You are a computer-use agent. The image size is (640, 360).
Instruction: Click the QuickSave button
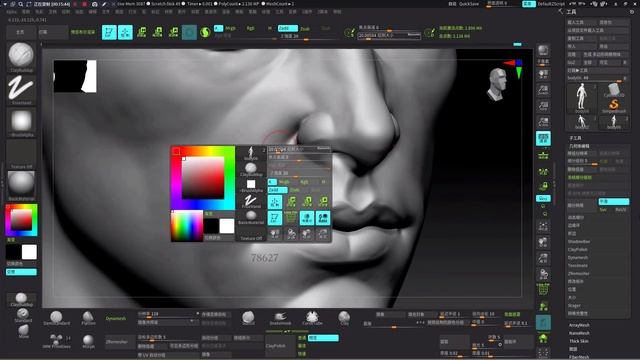click(469, 4)
